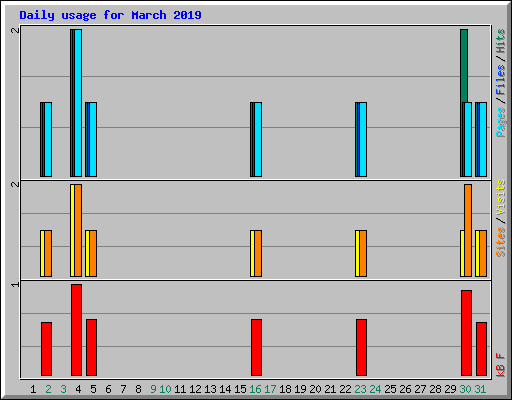
Task: Select the red KB bar for day 30
Action: tap(466, 333)
